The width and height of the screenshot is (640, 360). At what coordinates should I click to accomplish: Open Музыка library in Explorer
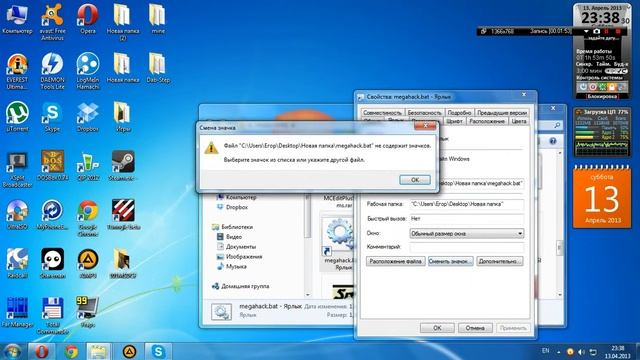(x=231, y=267)
